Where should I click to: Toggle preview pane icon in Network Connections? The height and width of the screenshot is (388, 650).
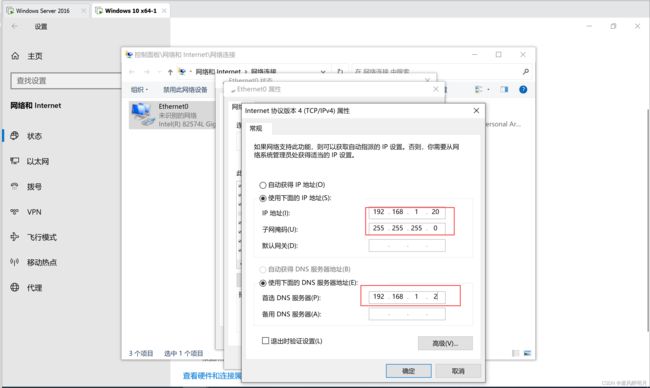504,89
